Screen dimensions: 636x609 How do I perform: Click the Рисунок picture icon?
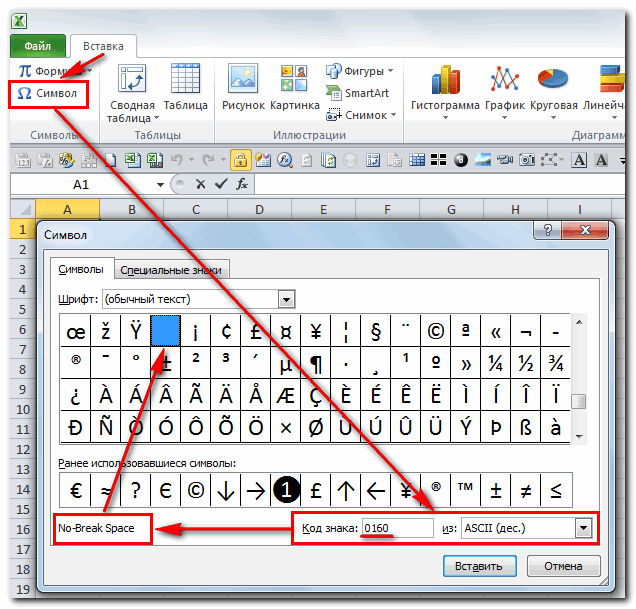coord(243,78)
